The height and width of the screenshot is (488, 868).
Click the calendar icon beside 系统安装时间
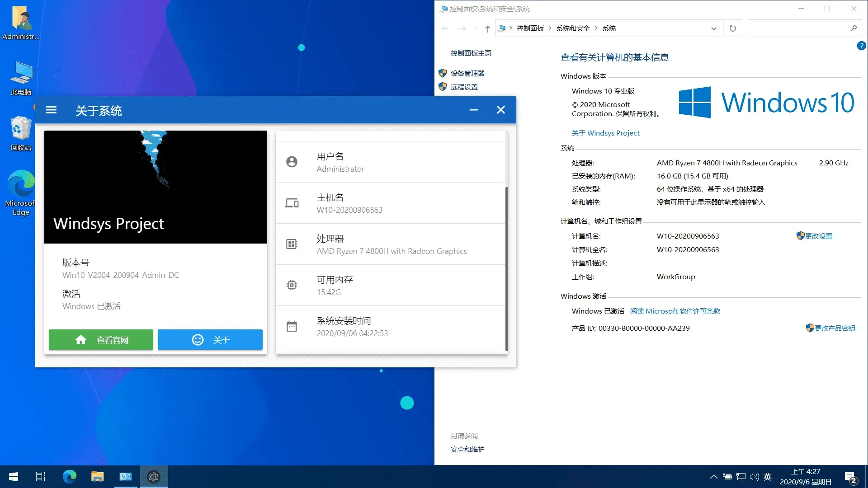coord(292,326)
